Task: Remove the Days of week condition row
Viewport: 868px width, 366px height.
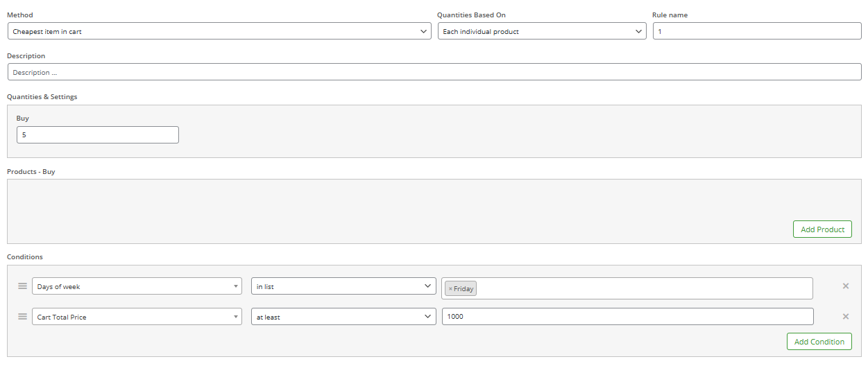Action: [x=846, y=286]
